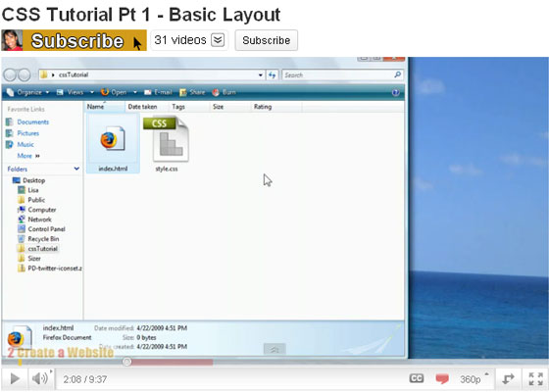
Task: Click the magnifier search icon
Action: tap(397, 74)
